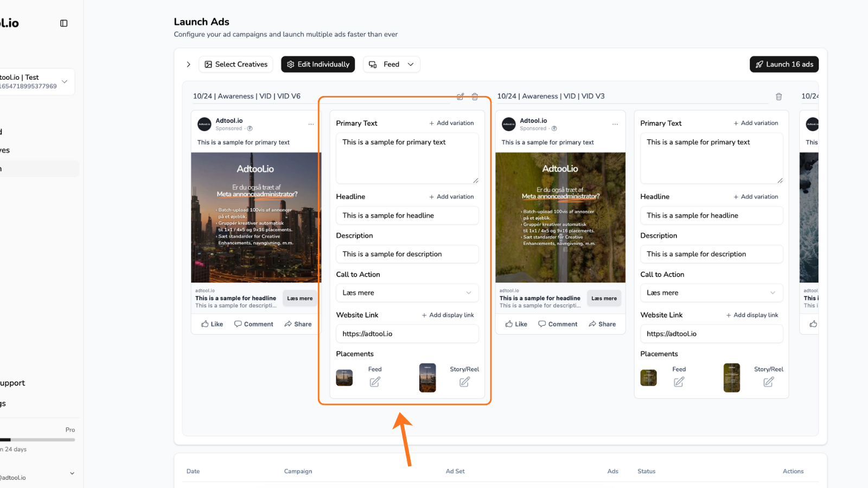
Task: Click the '10/24 | Awareness | VID | VID V6' title
Action: tap(247, 97)
